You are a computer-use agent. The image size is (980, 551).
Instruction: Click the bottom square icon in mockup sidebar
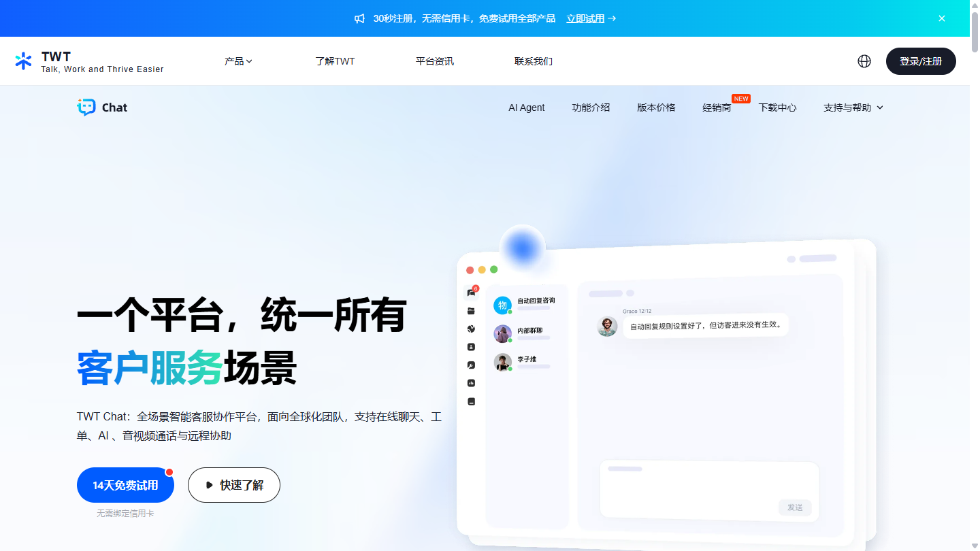click(471, 401)
